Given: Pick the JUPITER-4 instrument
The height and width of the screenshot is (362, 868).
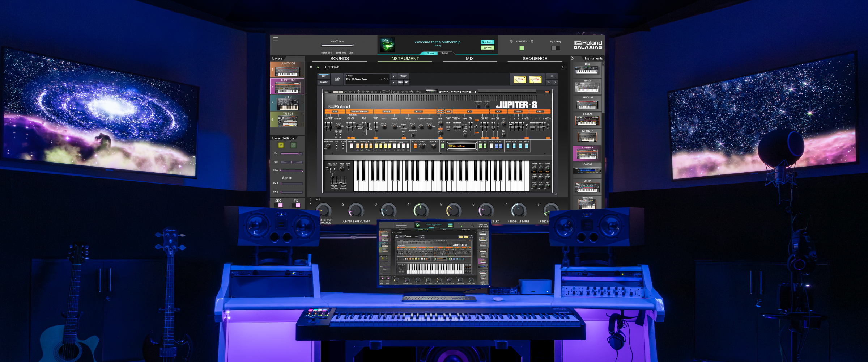Looking at the screenshot, I should [x=587, y=136].
